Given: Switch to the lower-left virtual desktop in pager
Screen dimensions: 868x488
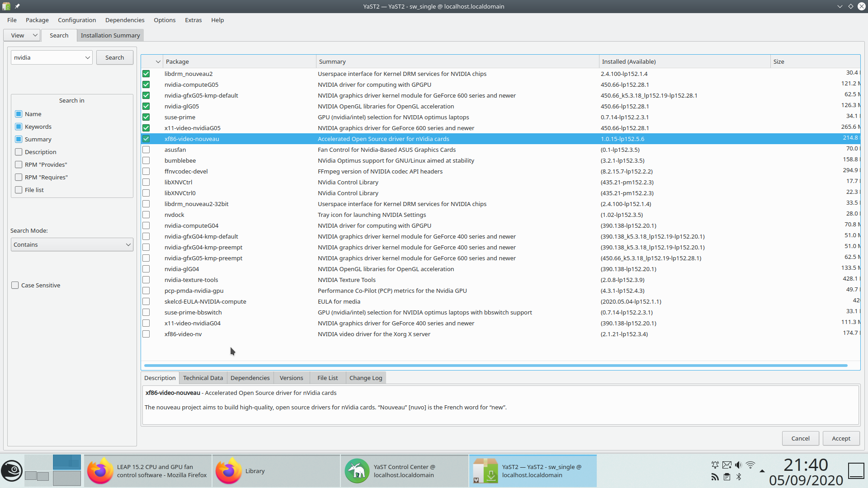Looking at the screenshot, I should pyautogui.click(x=38, y=478).
